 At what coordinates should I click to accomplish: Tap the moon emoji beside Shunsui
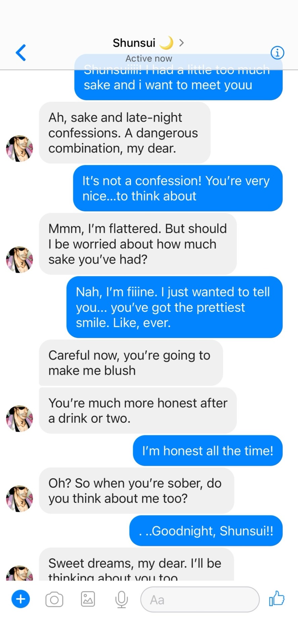[x=166, y=43]
